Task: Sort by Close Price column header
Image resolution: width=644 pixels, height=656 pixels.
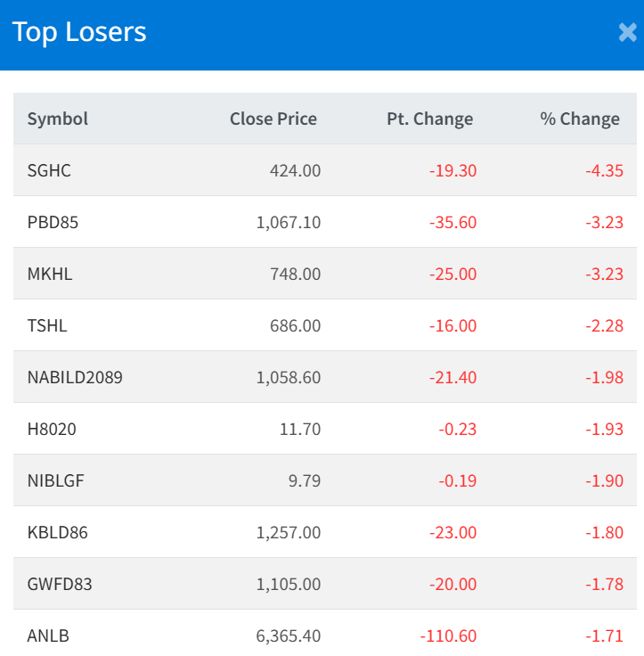Action: click(x=273, y=119)
